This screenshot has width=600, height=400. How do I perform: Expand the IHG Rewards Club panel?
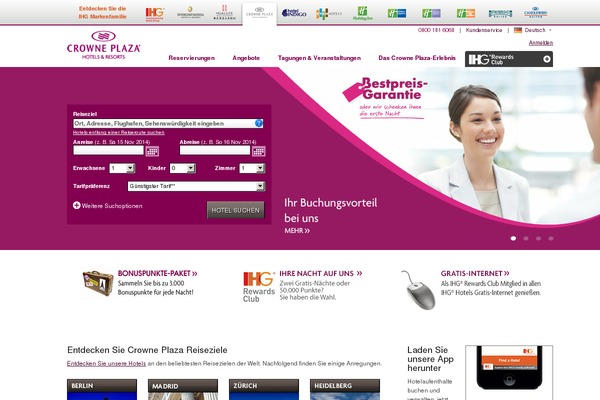tap(509, 59)
